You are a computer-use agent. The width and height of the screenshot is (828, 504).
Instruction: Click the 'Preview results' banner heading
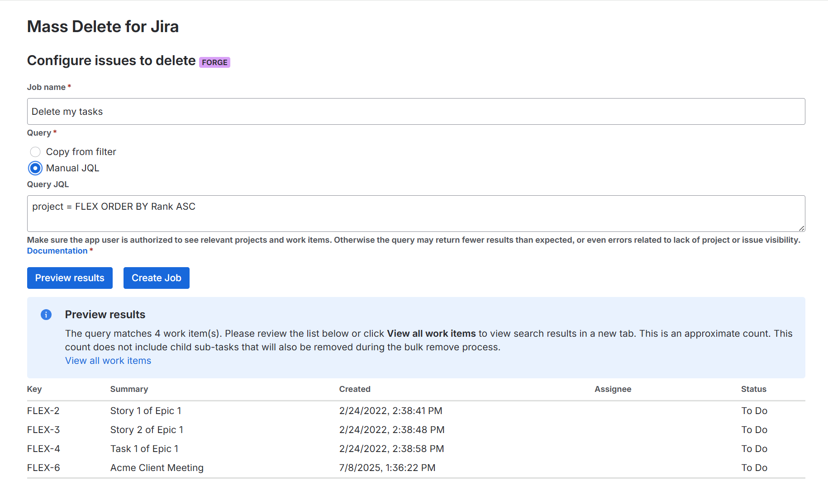click(x=105, y=315)
